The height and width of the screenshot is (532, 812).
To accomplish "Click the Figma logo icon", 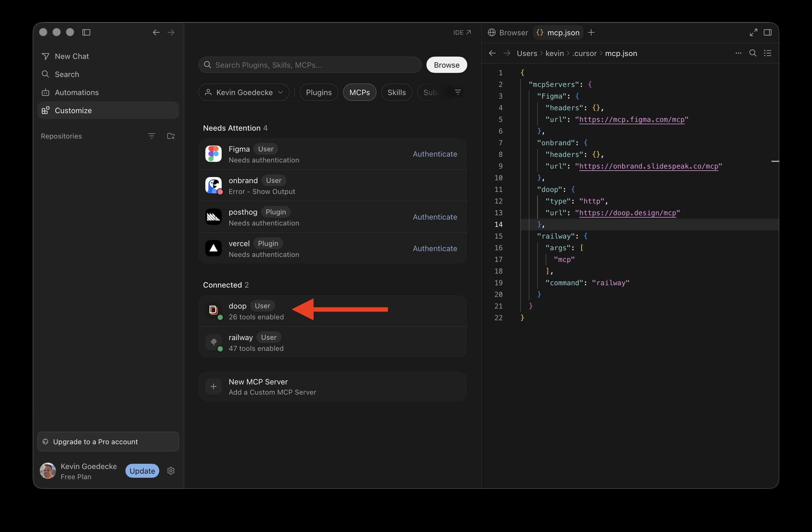I will pyautogui.click(x=213, y=154).
